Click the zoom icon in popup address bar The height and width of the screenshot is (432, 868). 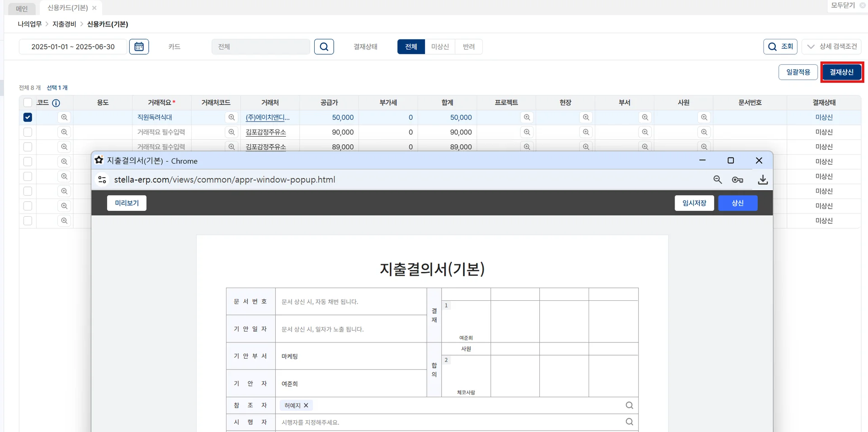(717, 180)
